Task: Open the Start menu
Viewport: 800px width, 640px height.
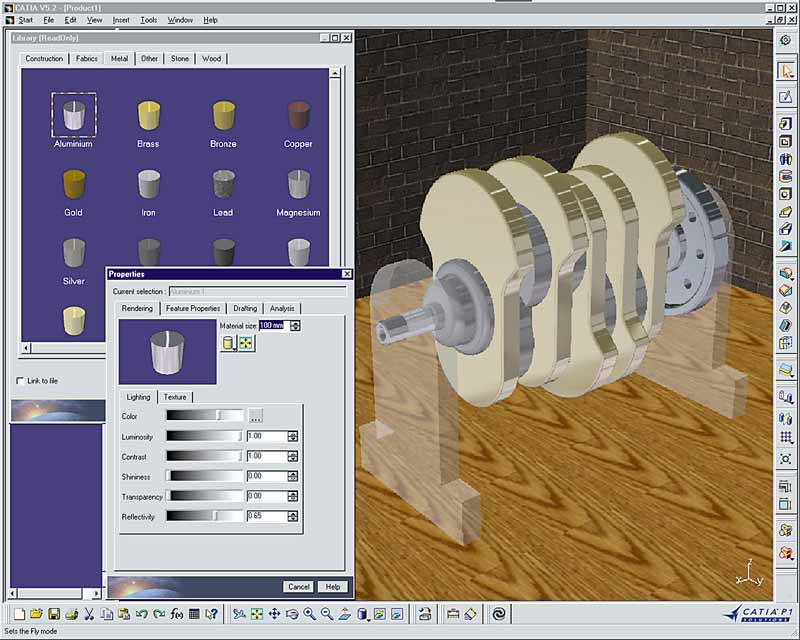Action: click(26, 20)
